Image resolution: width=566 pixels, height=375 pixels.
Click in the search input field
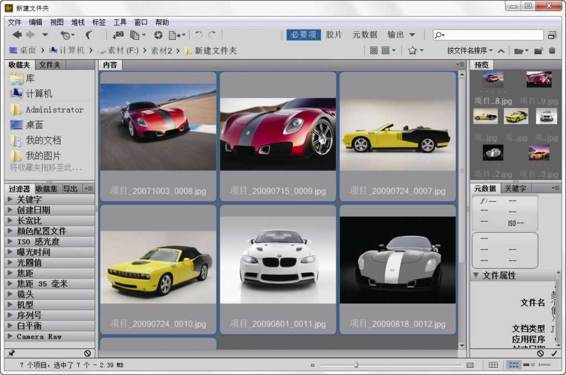coord(488,35)
